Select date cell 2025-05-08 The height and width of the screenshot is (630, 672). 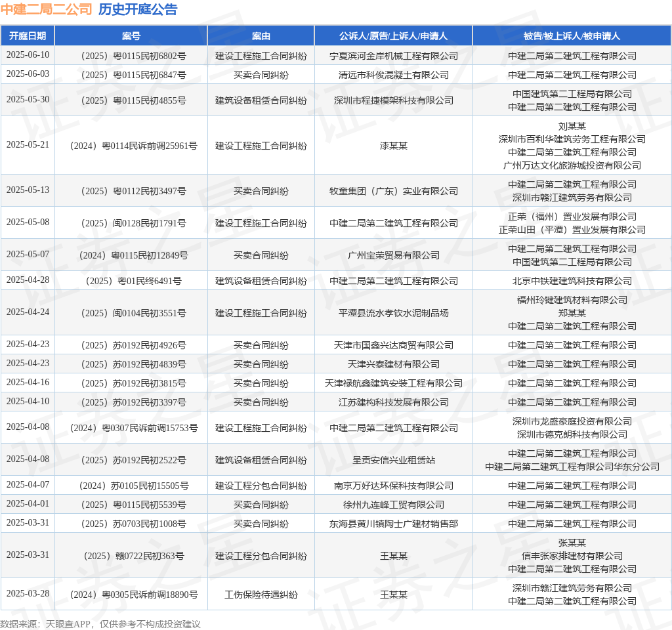pos(28,222)
